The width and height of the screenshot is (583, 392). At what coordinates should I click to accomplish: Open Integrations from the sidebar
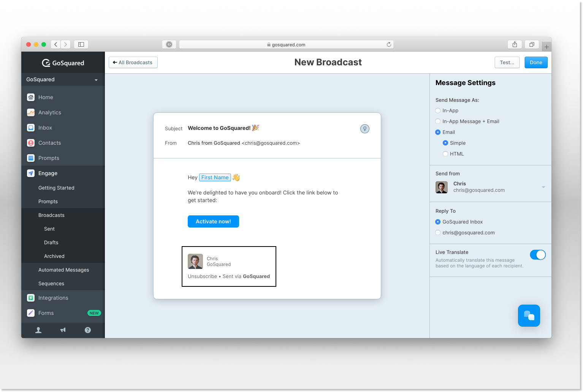click(x=31, y=298)
